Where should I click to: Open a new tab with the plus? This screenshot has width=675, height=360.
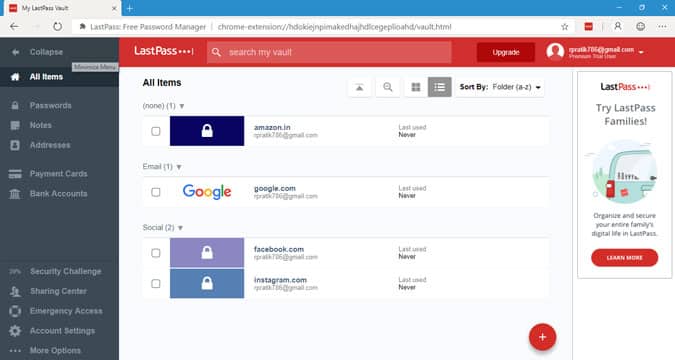[x=130, y=8]
